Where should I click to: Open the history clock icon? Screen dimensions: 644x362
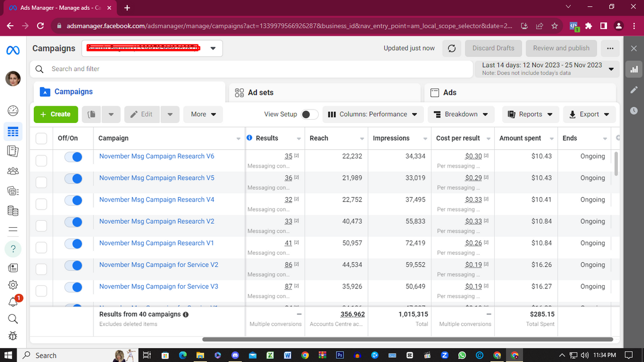point(633,110)
